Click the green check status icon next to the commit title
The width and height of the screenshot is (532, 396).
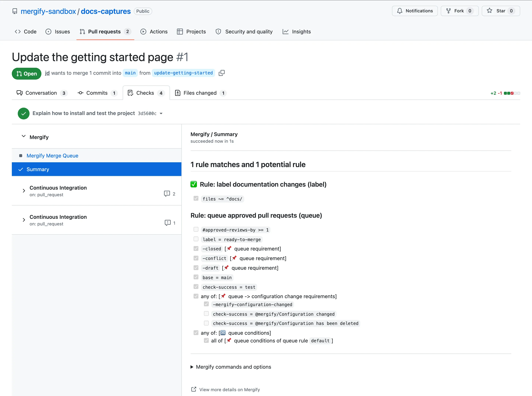coord(23,113)
